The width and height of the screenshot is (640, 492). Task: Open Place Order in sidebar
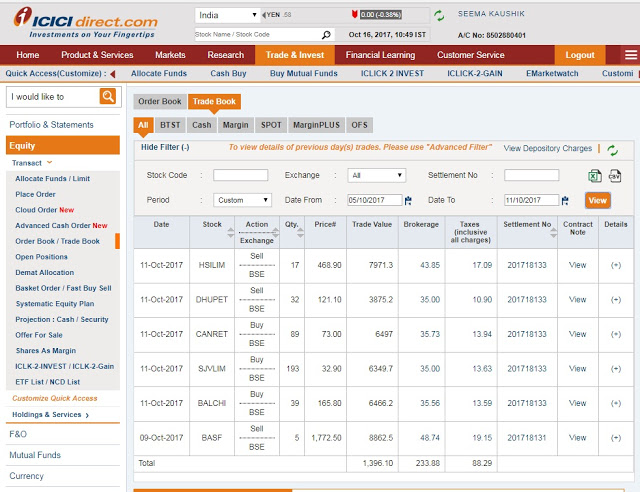36,194
